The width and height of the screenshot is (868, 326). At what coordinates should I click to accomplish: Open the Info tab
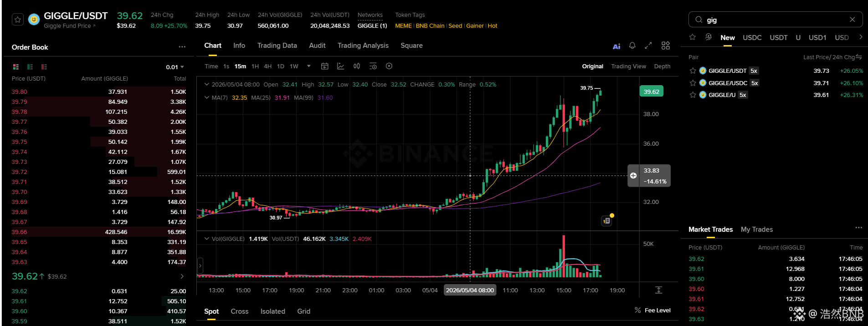click(239, 46)
